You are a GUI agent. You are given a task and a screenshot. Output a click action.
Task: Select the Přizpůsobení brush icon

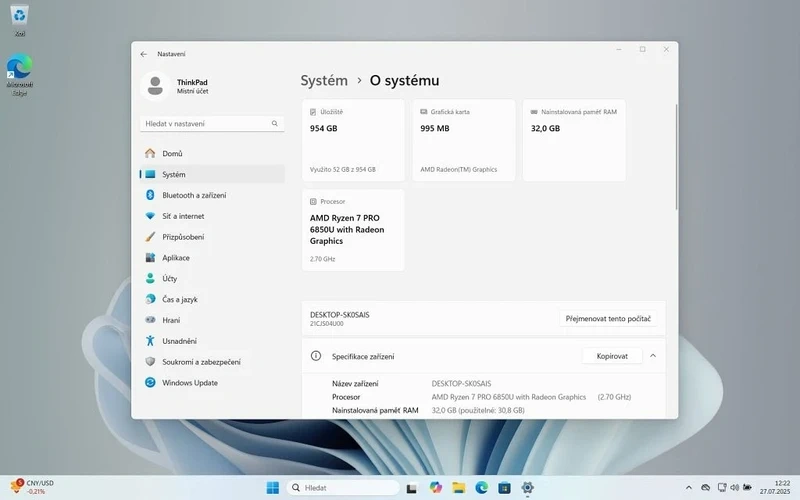click(150, 237)
